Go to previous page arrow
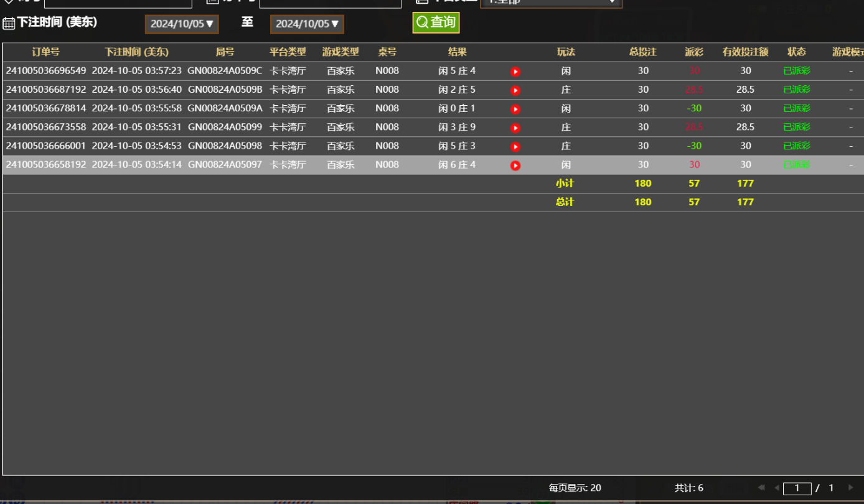The height and width of the screenshot is (504, 864). 776,488
